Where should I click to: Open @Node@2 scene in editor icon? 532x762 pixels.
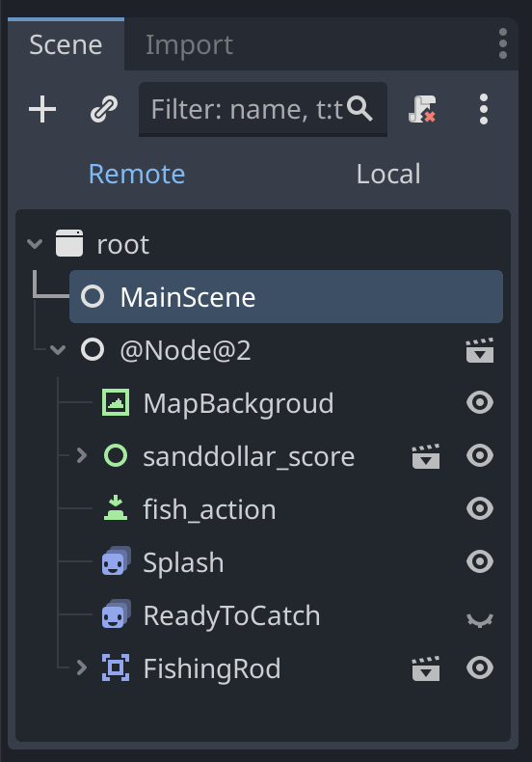click(x=480, y=350)
